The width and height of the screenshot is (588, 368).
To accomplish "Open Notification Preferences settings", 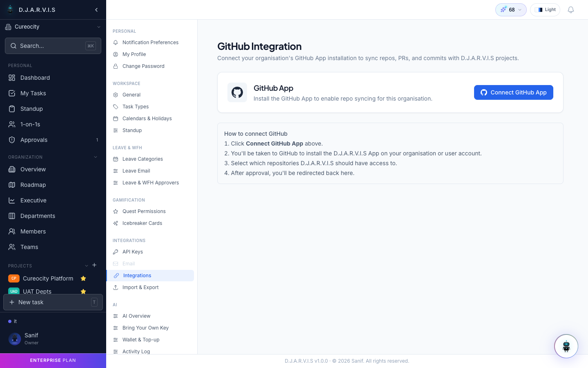I will click(150, 43).
